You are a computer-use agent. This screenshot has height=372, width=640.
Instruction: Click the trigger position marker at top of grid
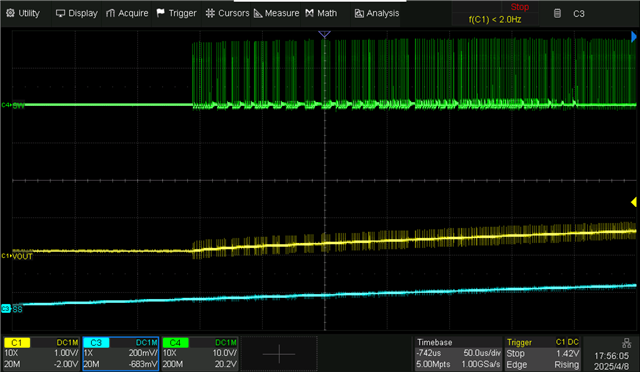324,34
